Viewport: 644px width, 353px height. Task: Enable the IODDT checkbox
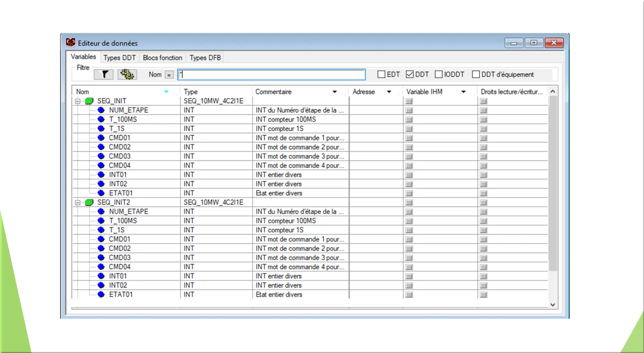[439, 75]
